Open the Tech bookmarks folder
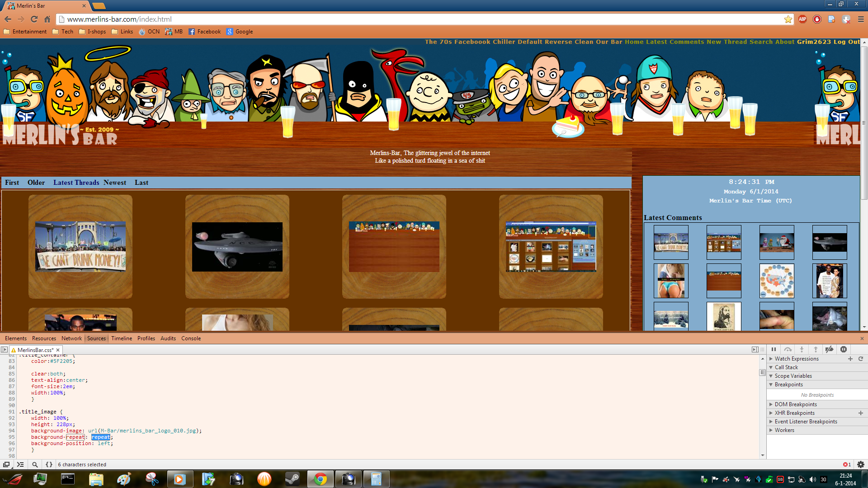This screenshot has width=868, height=488. point(63,32)
